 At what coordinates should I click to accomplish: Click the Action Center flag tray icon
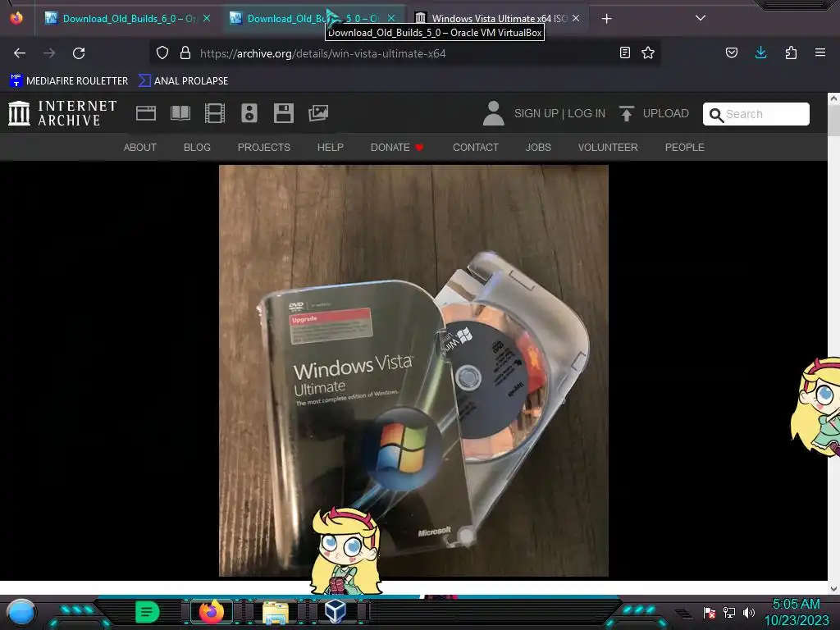point(710,612)
